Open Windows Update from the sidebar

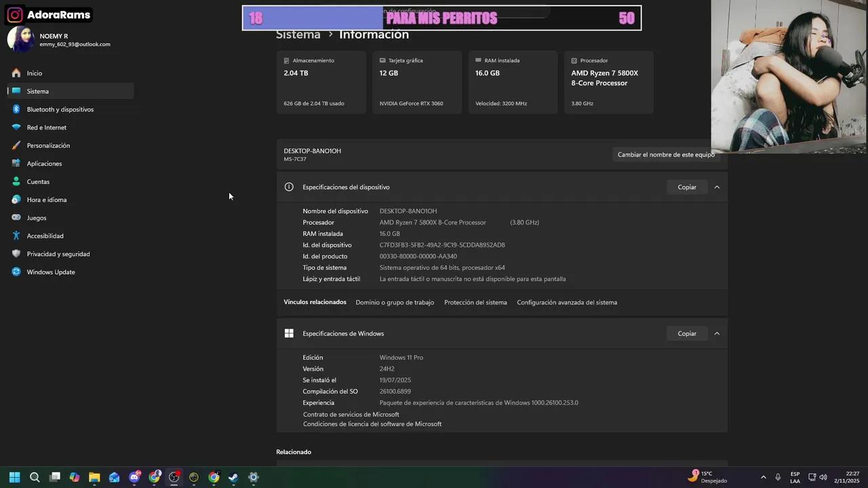pyautogui.click(x=50, y=272)
